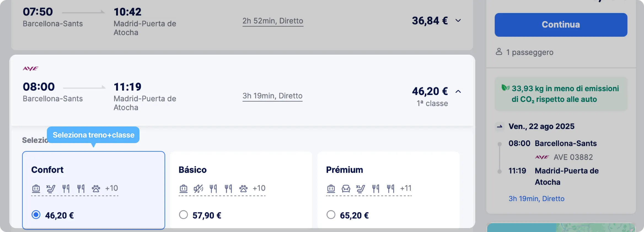Click the XL seat icon under Confort
Image resolution: width=644 pixels, height=232 pixels.
click(x=51, y=189)
